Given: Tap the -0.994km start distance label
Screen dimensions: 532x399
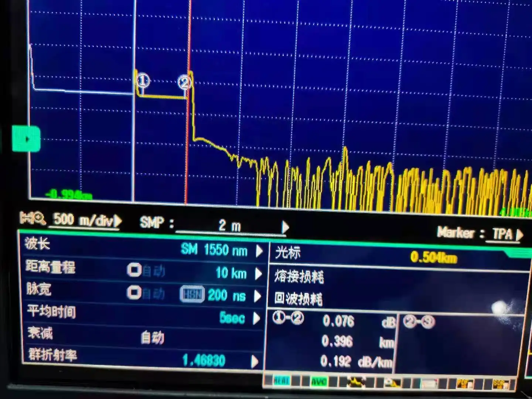Looking at the screenshot, I should pos(69,194).
